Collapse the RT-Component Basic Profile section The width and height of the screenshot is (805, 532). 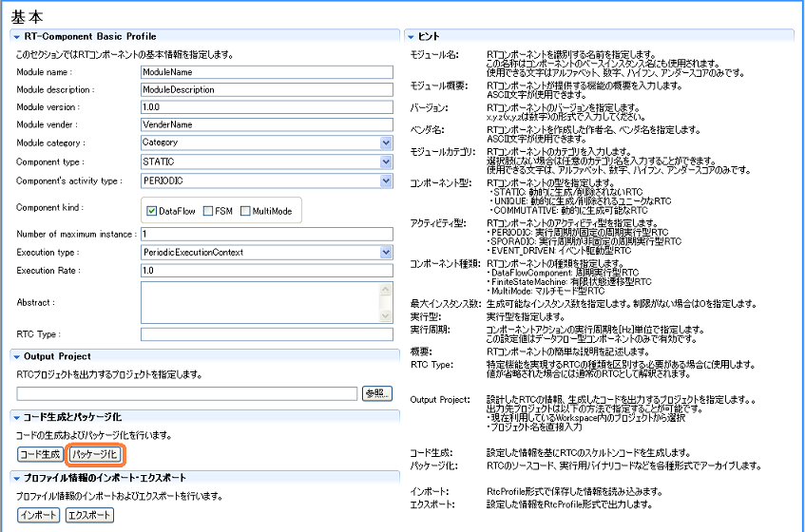click(17, 37)
